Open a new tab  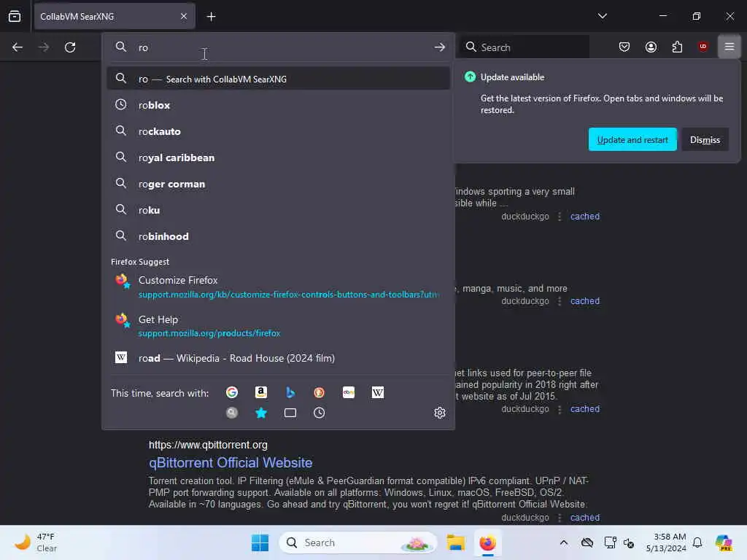(x=211, y=17)
